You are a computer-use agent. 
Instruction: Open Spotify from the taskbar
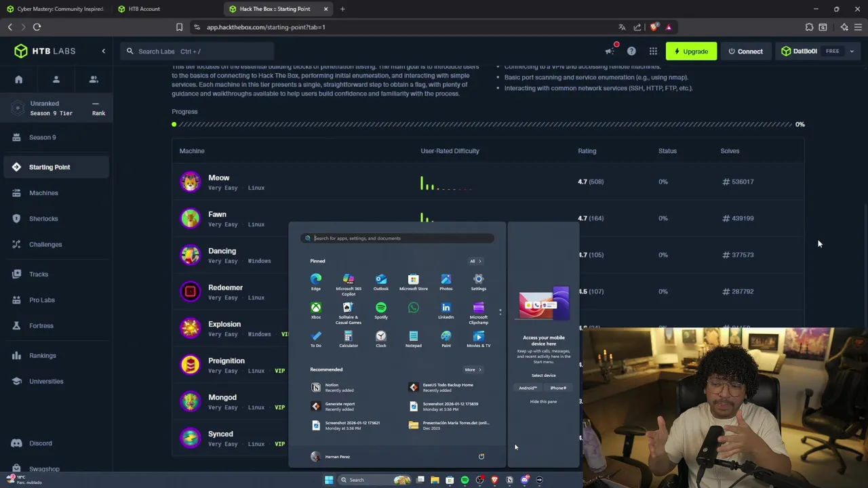pyautogui.click(x=465, y=480)
